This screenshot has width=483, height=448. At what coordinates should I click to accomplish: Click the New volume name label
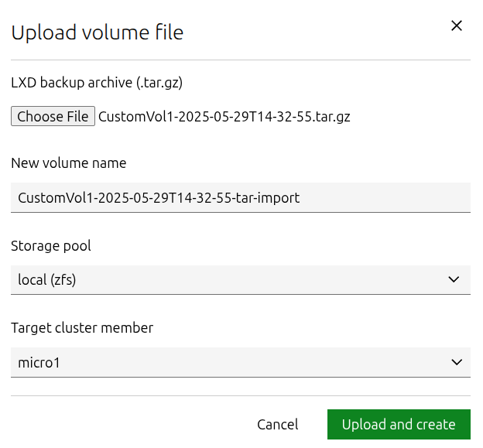[x=69, y=163]
